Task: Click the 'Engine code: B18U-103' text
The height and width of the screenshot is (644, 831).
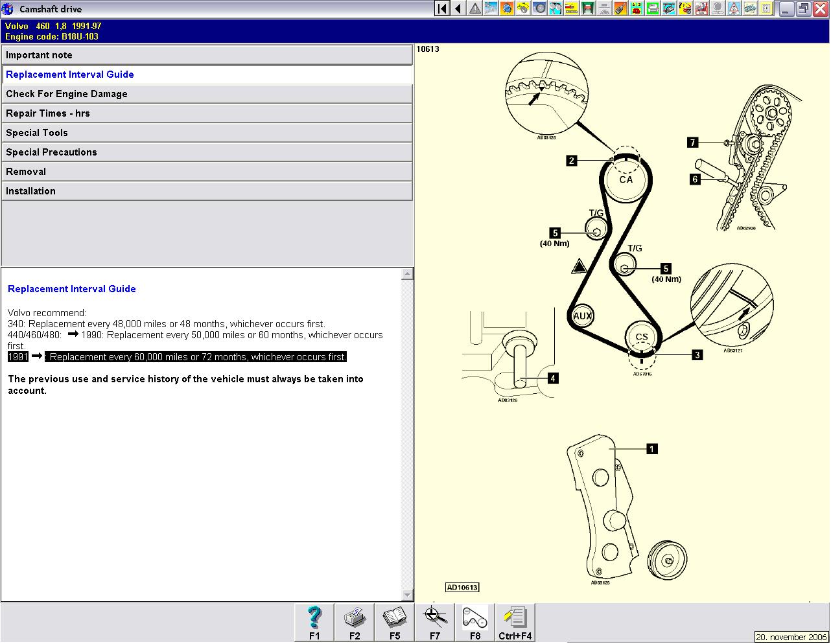Action: tap(52, 37)
